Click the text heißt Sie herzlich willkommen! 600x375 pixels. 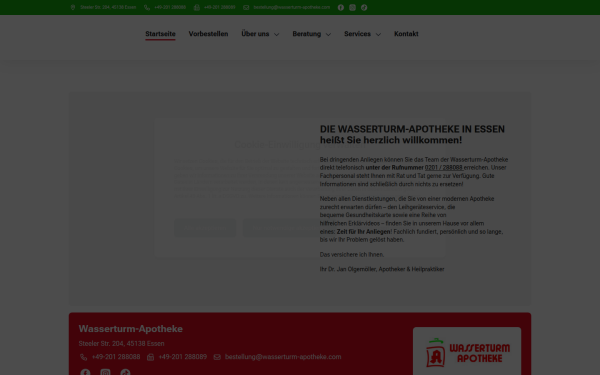391,140
